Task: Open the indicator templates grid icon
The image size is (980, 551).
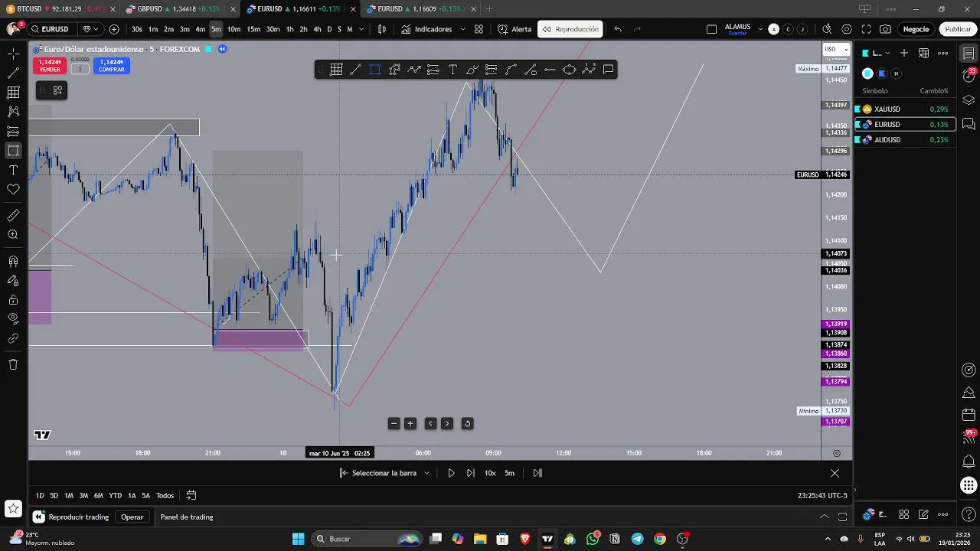Action: tap(479, 29)
